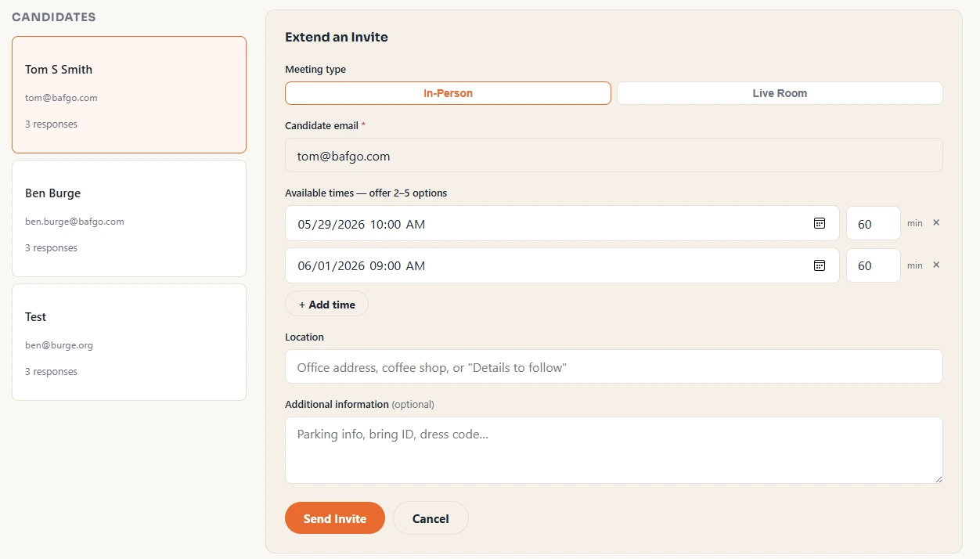Focus the Candidate email field
Screen dimensions: 980x559
click(614, 156)
